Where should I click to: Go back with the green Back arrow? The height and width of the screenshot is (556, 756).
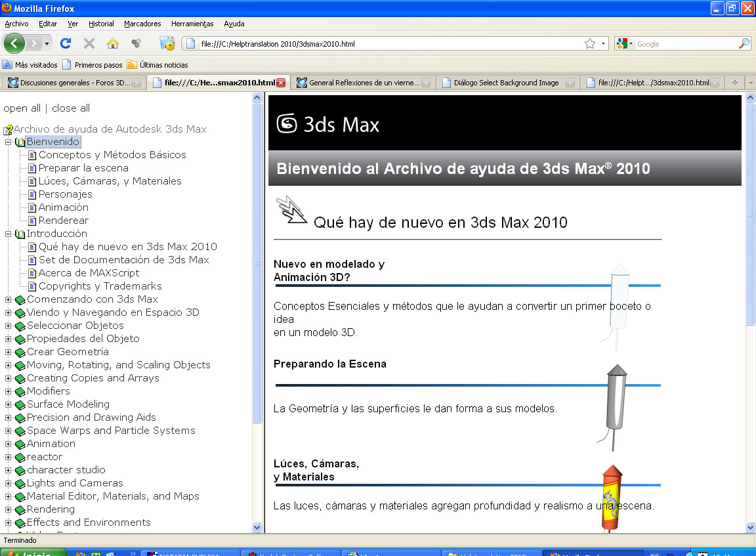(x=14, y=43)
